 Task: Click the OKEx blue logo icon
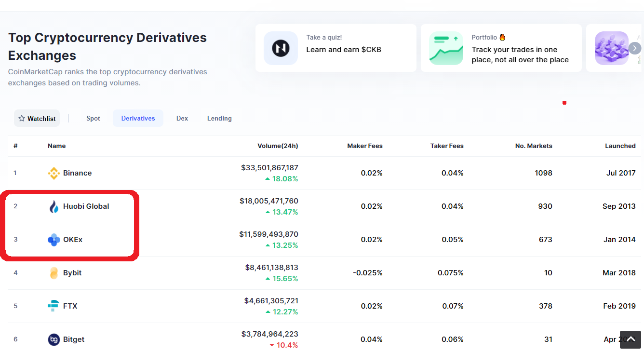[54, 240]
